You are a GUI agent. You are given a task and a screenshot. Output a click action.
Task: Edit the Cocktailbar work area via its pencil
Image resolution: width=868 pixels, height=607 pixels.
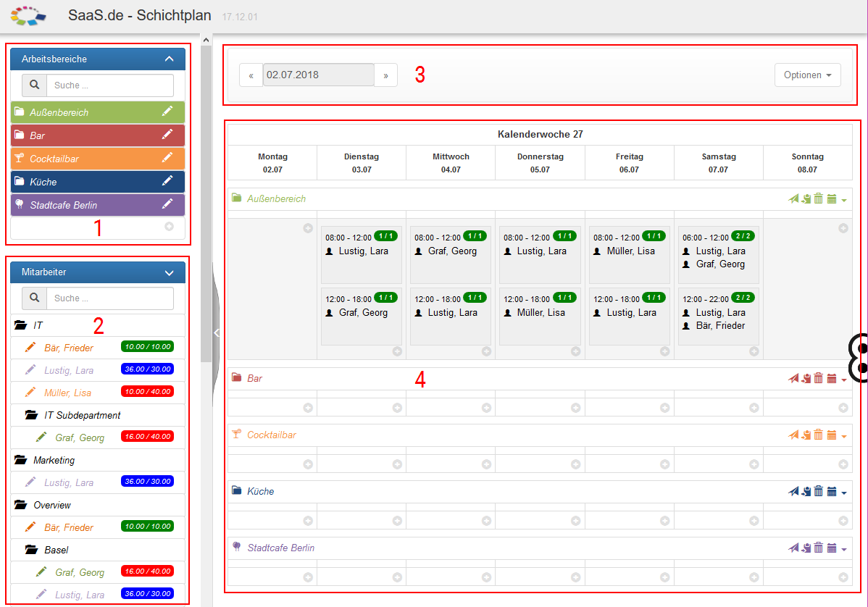point(167,158)
